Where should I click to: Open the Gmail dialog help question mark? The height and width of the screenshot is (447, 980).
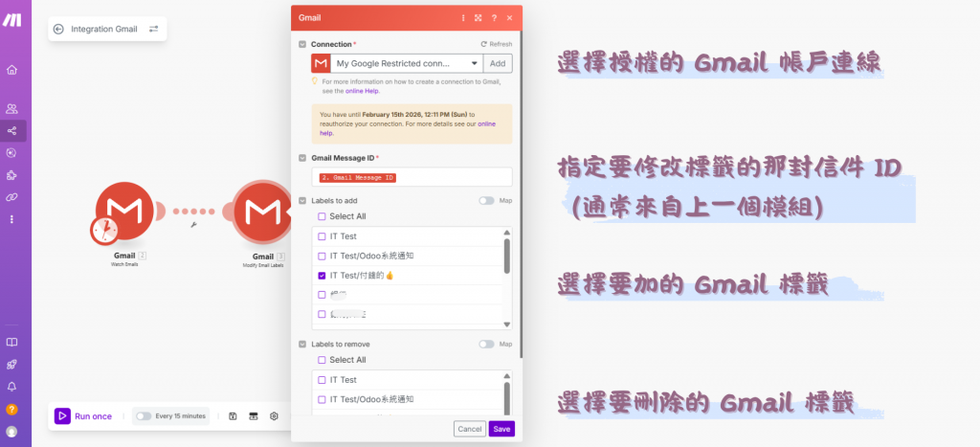coord(495,18)
